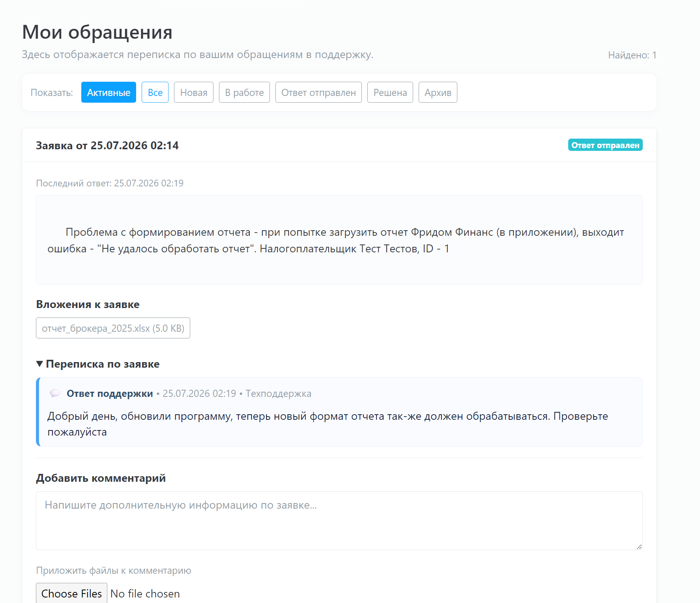Filter requests by Решена status
The image size is (700, 603).
point(390,92)
